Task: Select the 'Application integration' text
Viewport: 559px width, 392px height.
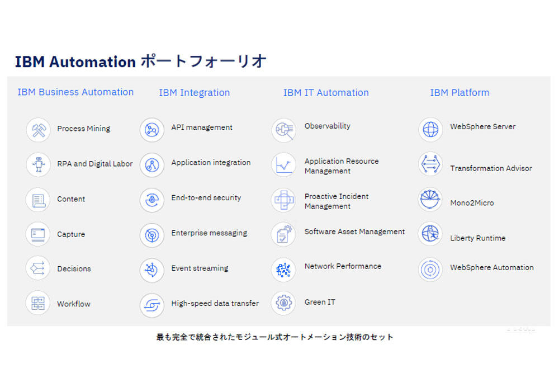Action: click(x=211, y=163)
